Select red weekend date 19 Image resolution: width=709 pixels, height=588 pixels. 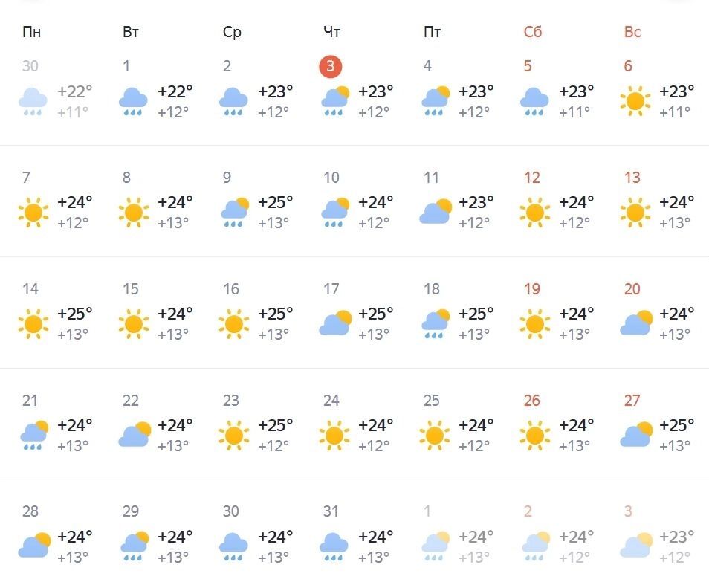532,288
